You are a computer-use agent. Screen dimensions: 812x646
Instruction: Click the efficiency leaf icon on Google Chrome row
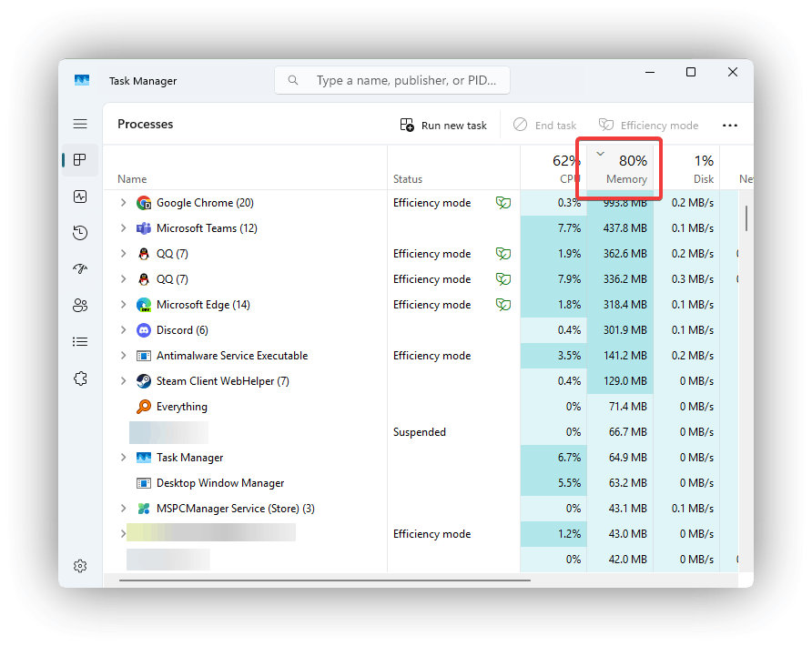pyautogui.click(x=503, y=203)
